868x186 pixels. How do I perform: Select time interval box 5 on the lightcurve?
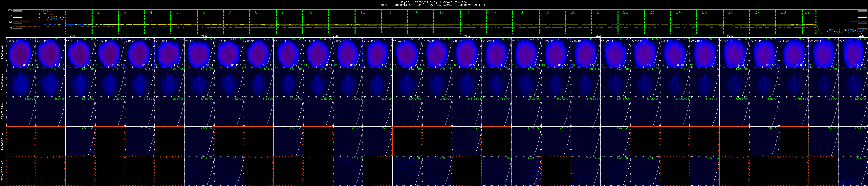[x=184, y=22]
